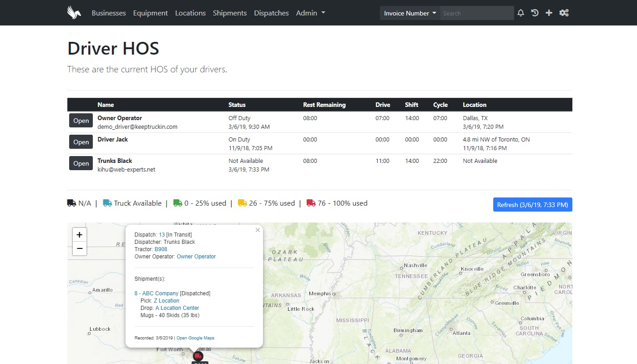Open the notifications bell icon
This screenshot has width=637, height=364.
521,13
